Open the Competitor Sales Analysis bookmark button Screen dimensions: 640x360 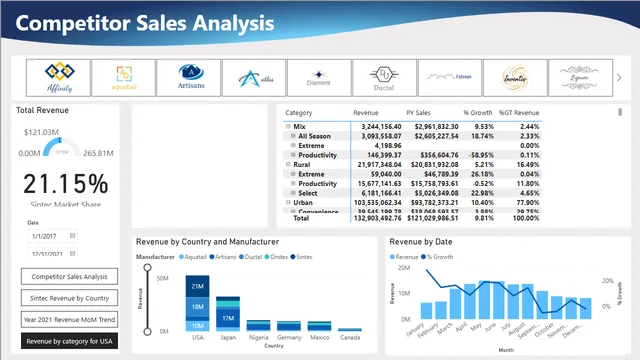tap(69, 276)
